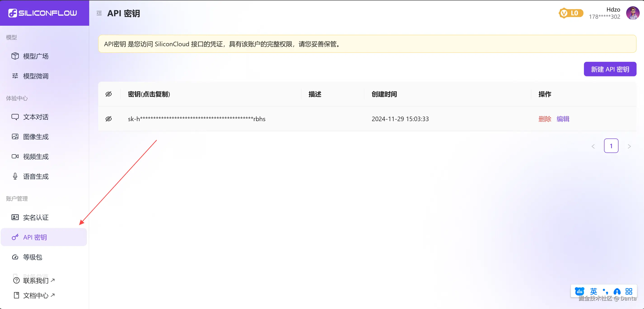644x309 pixels.
Task: 打开图像生成功能
Action: [x=36, y=137]
